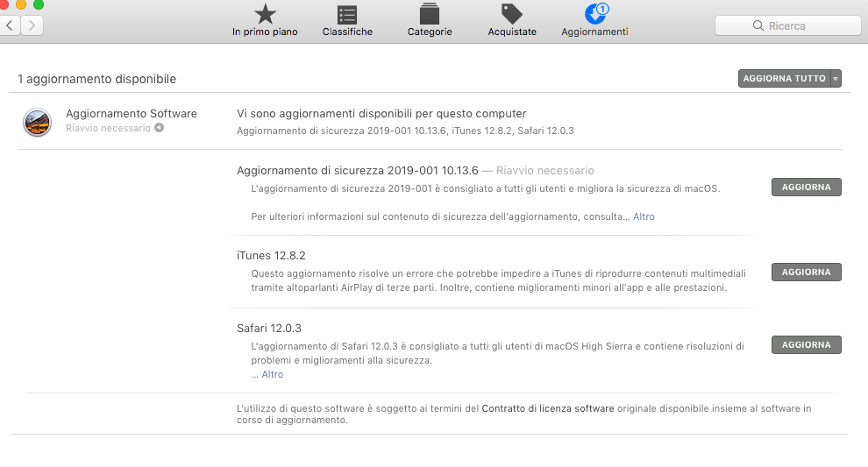The width and height of the screenshot is (868, 467).
Task: Go back with left arrow
Action: coord(10,25)
